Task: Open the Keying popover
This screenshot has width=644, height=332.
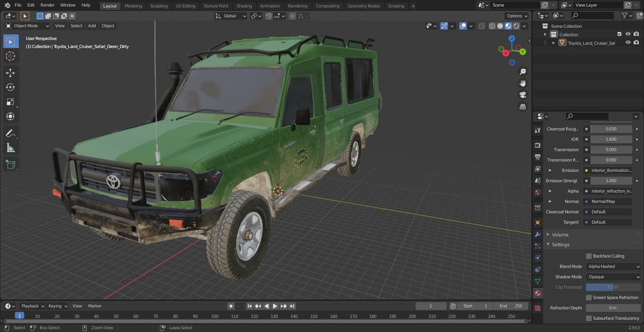Action: click(58, 306)
